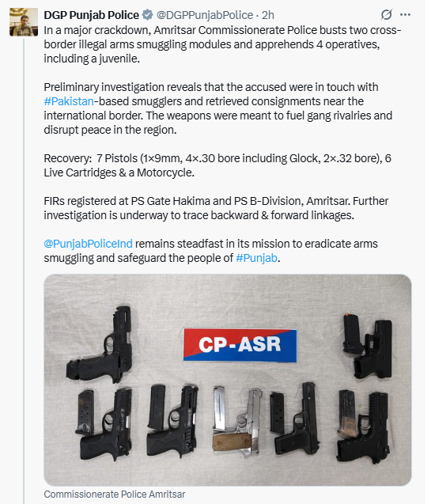Screen dimensions: 435x504
Task: Click the opening crackdown paragraph of the post
Action: [222, 44]
